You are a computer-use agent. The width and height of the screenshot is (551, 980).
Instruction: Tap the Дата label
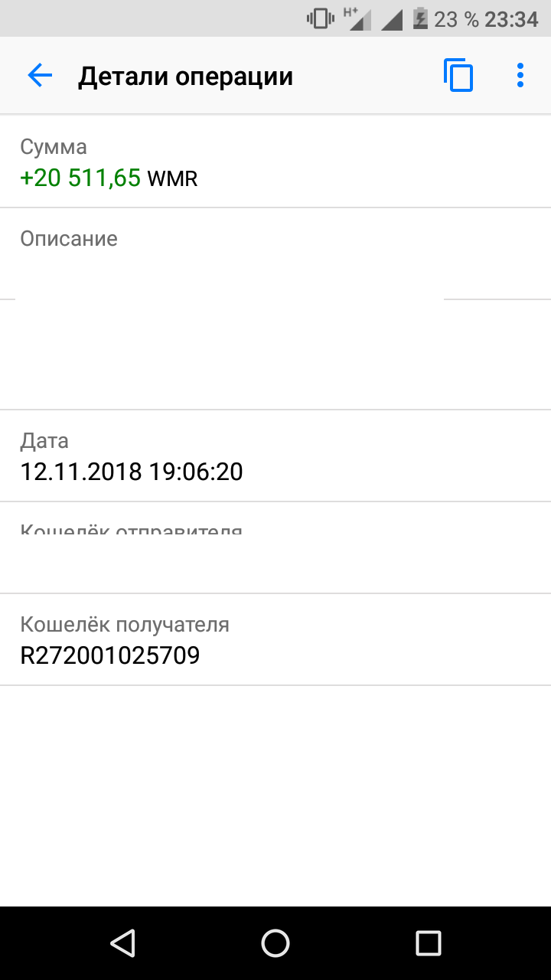point(44,440)
